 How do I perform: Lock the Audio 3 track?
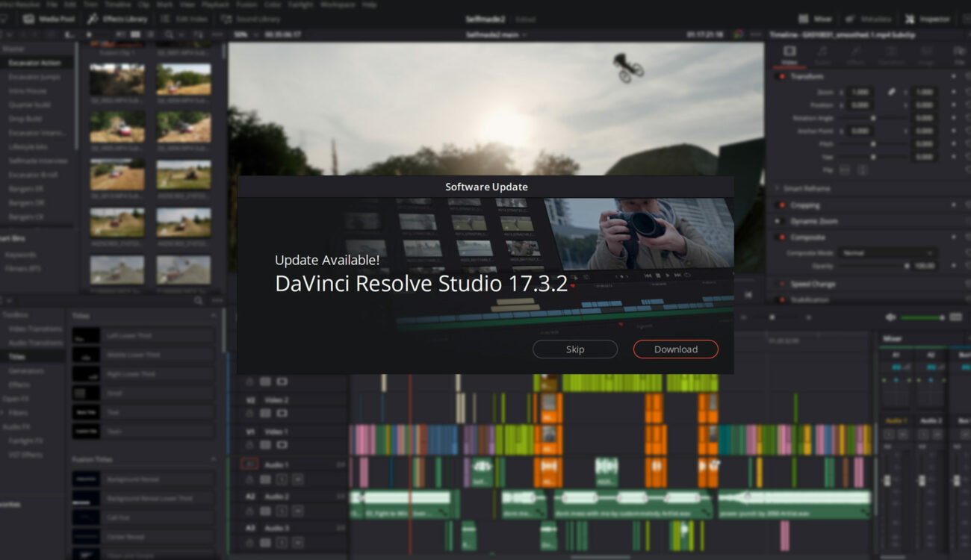pyautogui.click(x=249, y=543)
